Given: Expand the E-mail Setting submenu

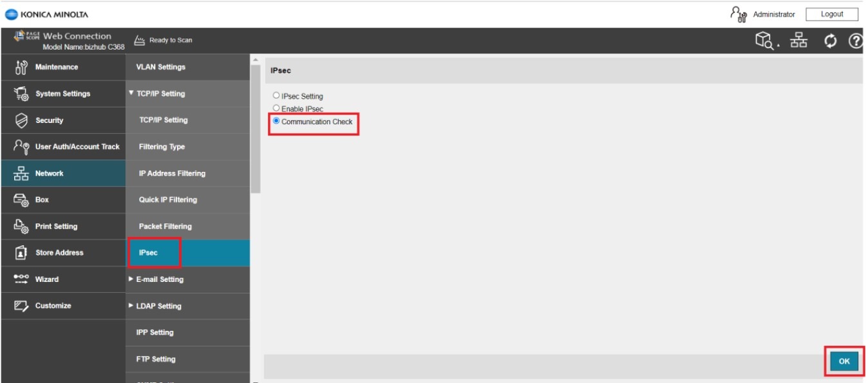Looking at the screenshot, I should coord(160,279).
